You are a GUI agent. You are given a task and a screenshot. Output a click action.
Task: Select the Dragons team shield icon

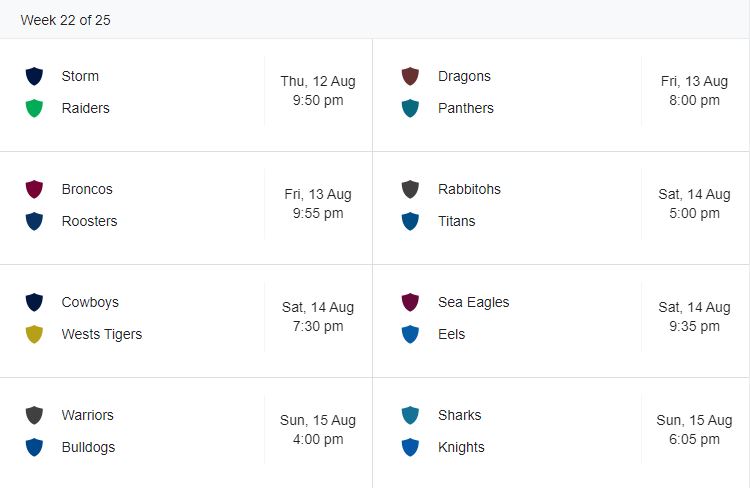click(410, 76)
